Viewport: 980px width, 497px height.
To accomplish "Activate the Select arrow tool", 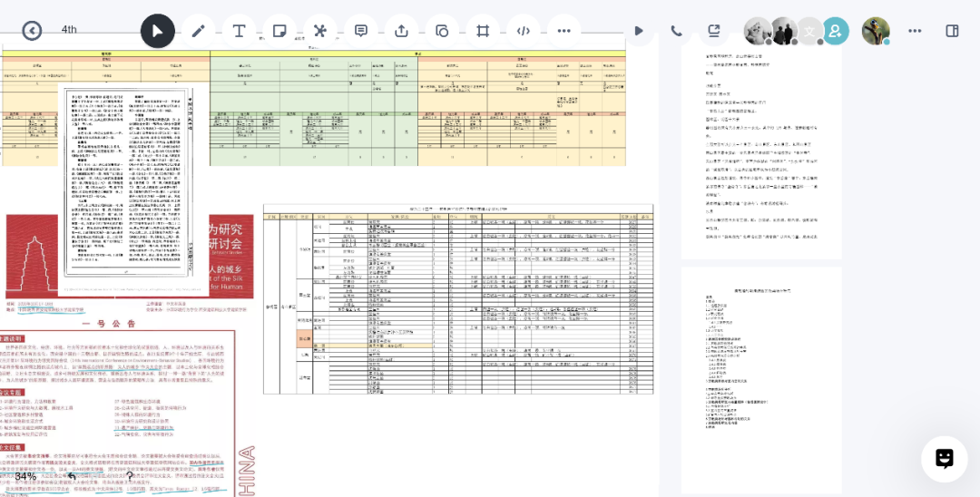I will tap(158, 31).
